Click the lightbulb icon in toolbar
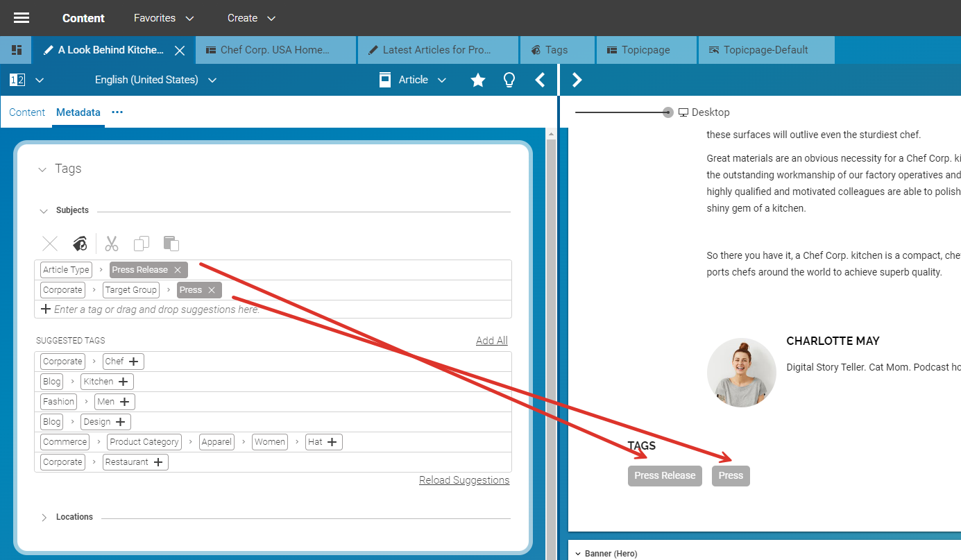 (x=509, y=80)
